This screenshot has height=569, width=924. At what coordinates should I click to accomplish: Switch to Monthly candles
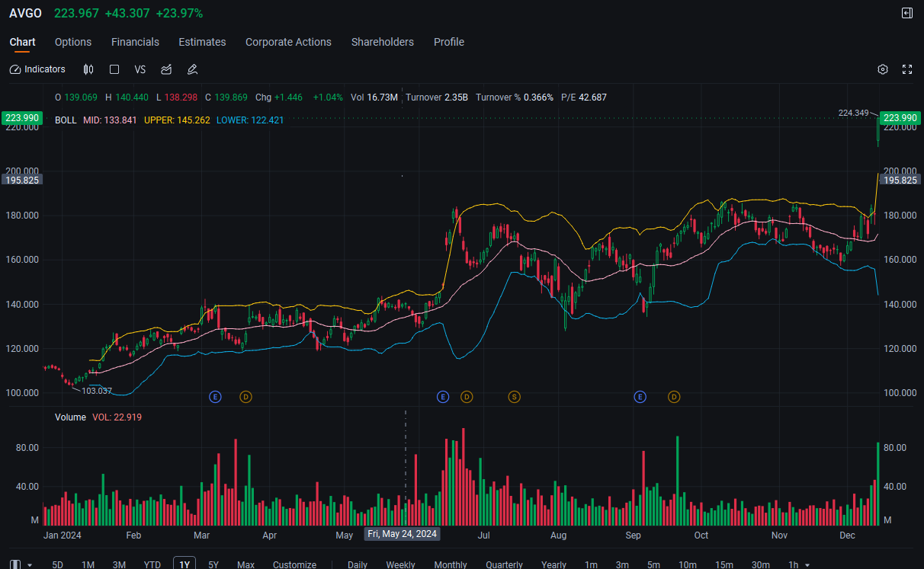click(451, 564)
